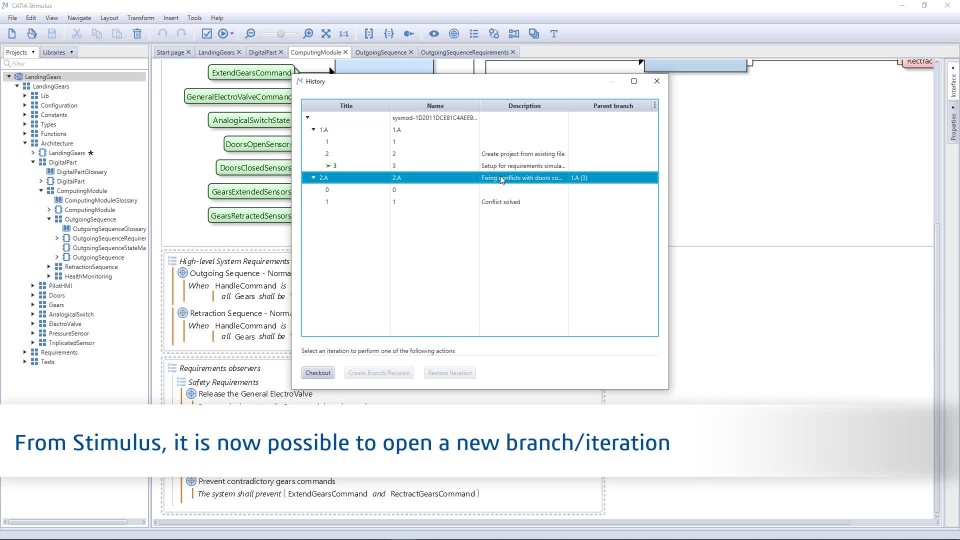Open the Tools menu
This screenshot has width=960, height=540.
click(x=194, y=18)
